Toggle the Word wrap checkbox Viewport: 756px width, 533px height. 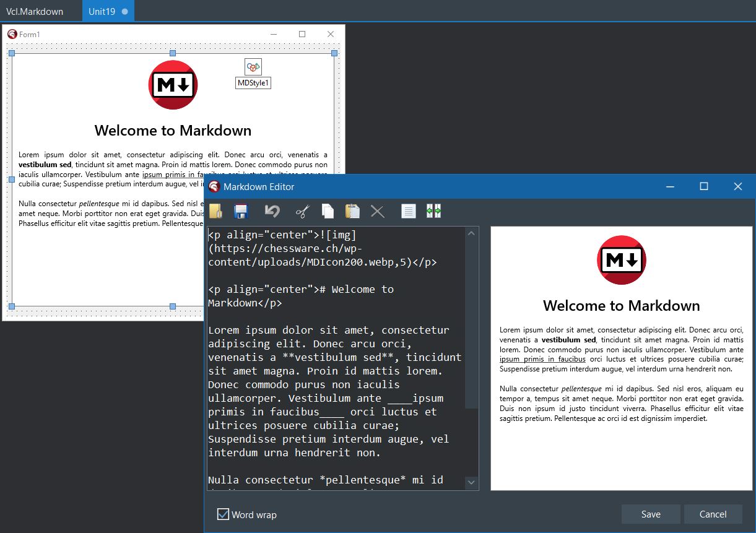click(223, 514)
